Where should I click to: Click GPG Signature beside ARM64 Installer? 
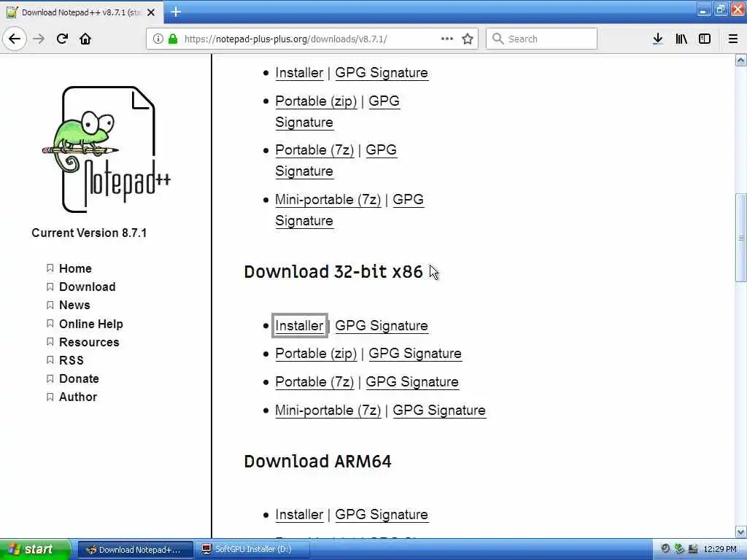381,515
